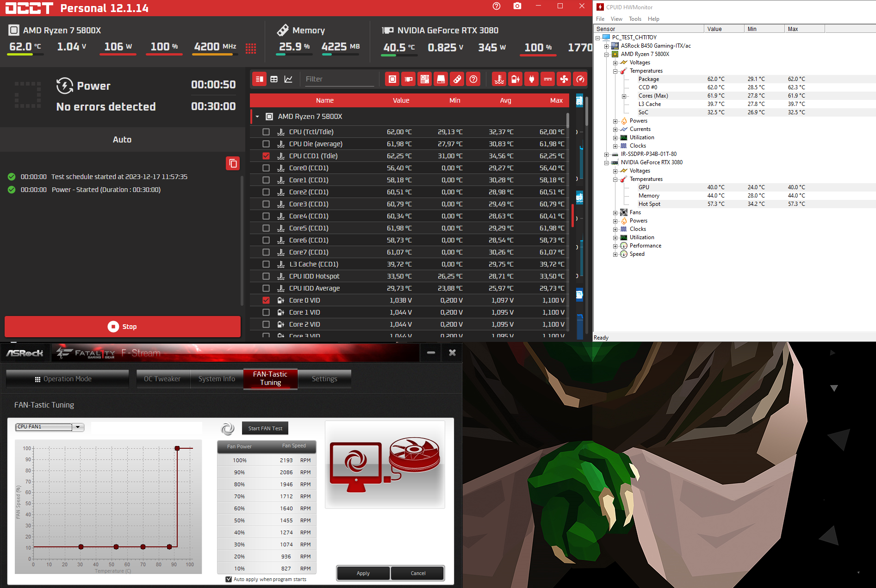876x588 pixels.
Task: Open the View menu in HWMonitor
Action: 616,19
